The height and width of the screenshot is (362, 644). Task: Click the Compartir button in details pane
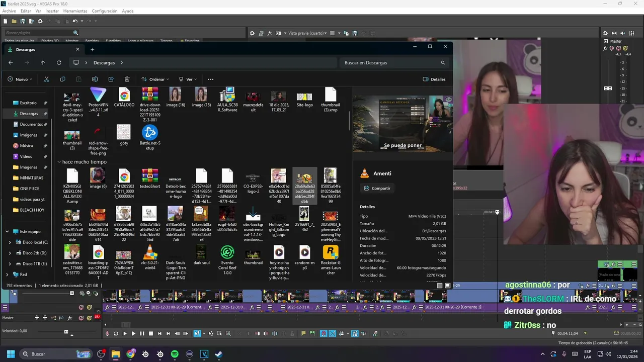coord(376,189)
